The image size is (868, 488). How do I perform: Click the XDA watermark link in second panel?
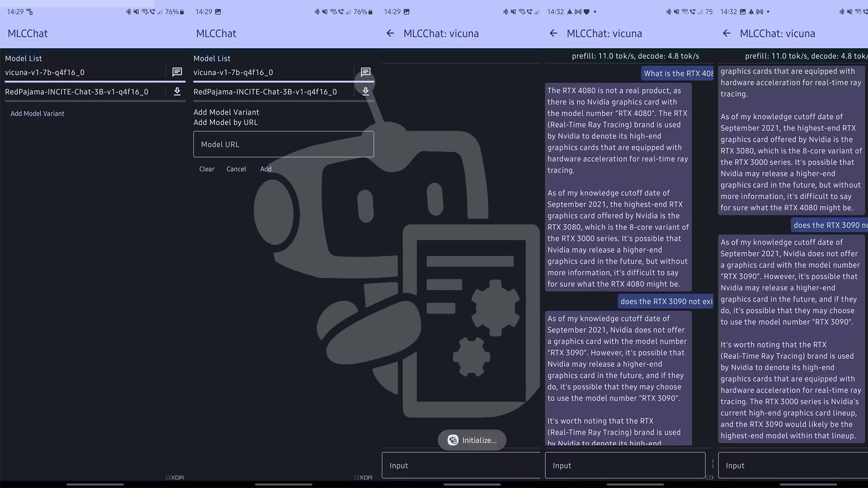(363, 477)
